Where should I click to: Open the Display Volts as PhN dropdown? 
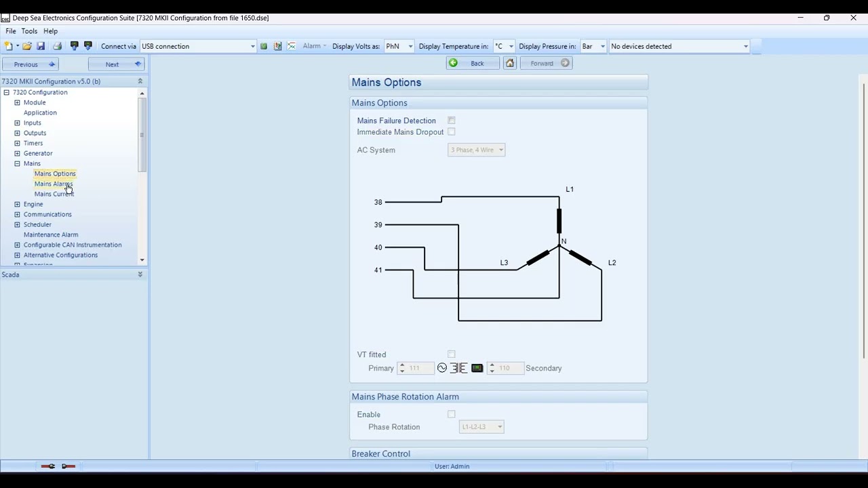pos(399,46)
